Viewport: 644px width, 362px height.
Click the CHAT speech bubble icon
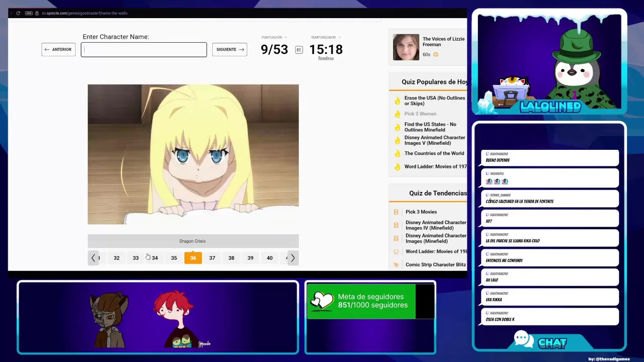(x=523, y=339)
